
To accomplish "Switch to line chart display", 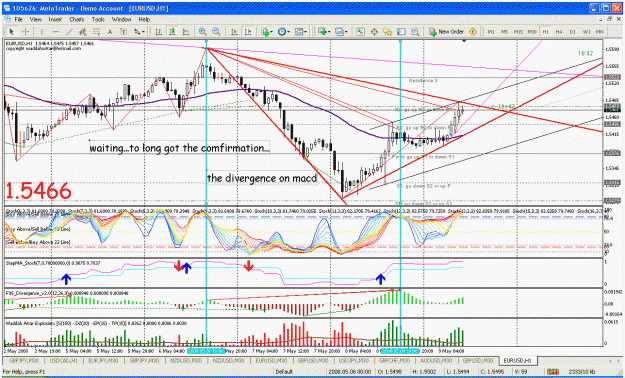I will pyautogui.click(x=186, y=32).
